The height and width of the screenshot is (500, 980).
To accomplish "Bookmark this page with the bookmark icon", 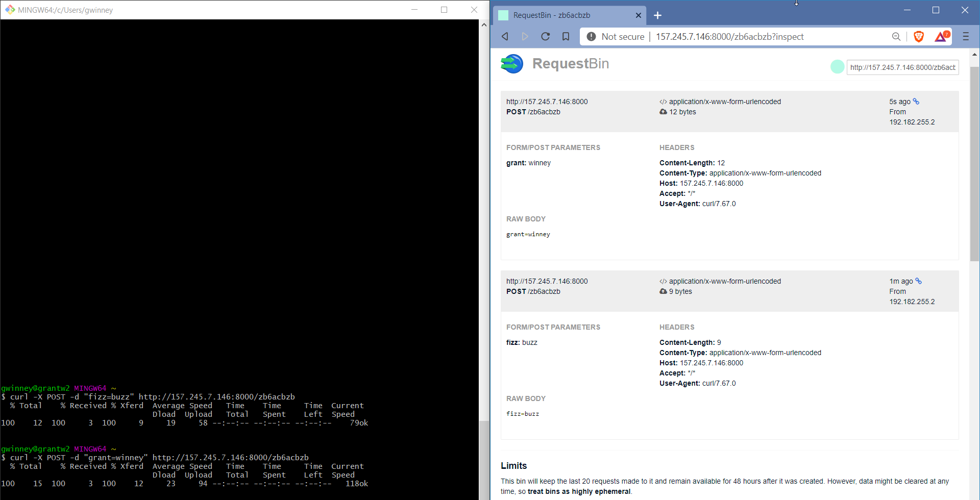I will pos(566,36).
